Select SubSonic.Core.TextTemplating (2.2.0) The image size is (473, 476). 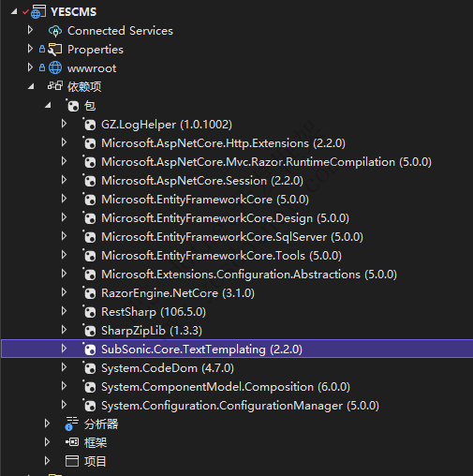point(201,350)
